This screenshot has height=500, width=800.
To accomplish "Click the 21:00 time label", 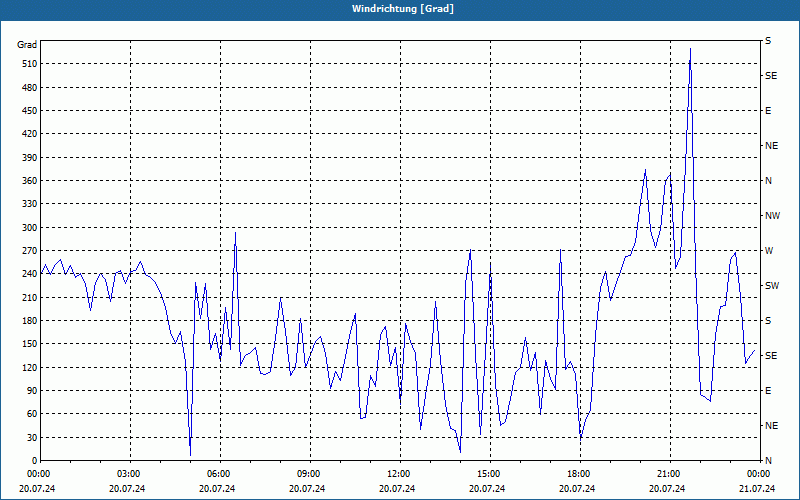I will pyautogui.click(x=669, y=474).
